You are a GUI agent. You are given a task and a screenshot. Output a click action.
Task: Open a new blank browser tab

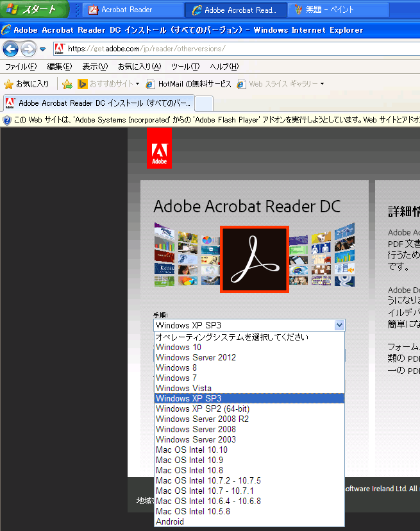pyautogui.click(x=204, y=104)
